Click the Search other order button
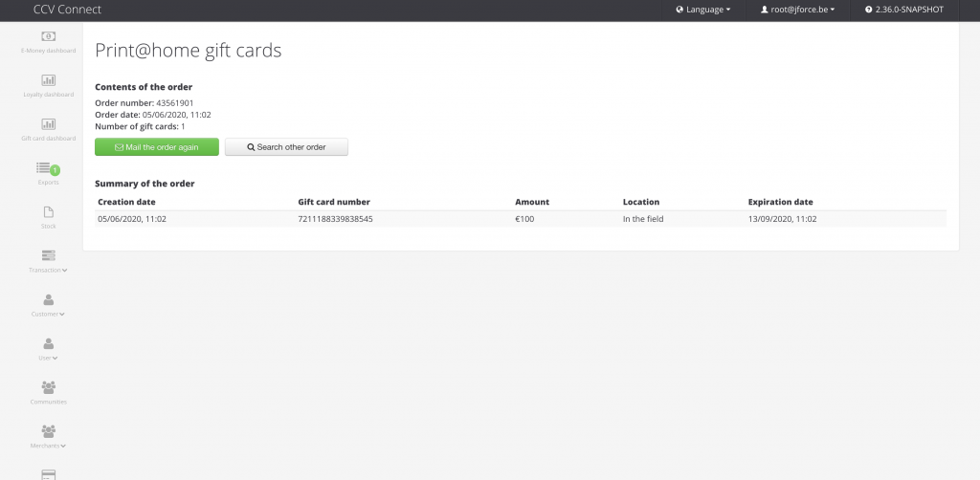Viewport: 980px width, 480px height. point(286,147)
